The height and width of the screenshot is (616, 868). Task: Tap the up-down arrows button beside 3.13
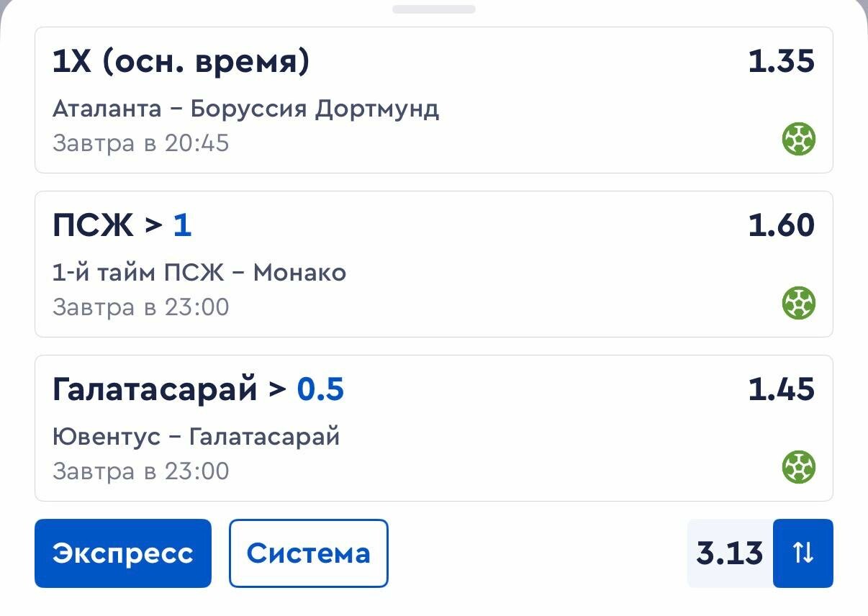point(803,553)
